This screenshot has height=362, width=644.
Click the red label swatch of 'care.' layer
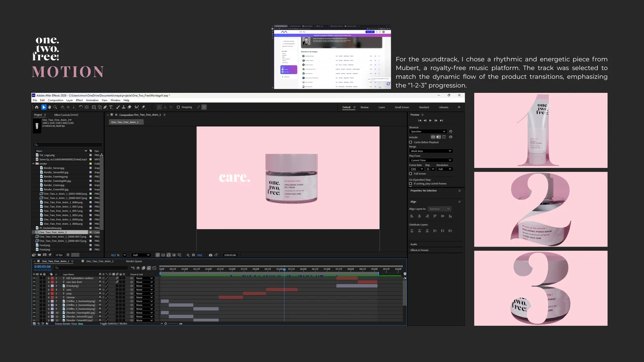[x=52, y=290]
